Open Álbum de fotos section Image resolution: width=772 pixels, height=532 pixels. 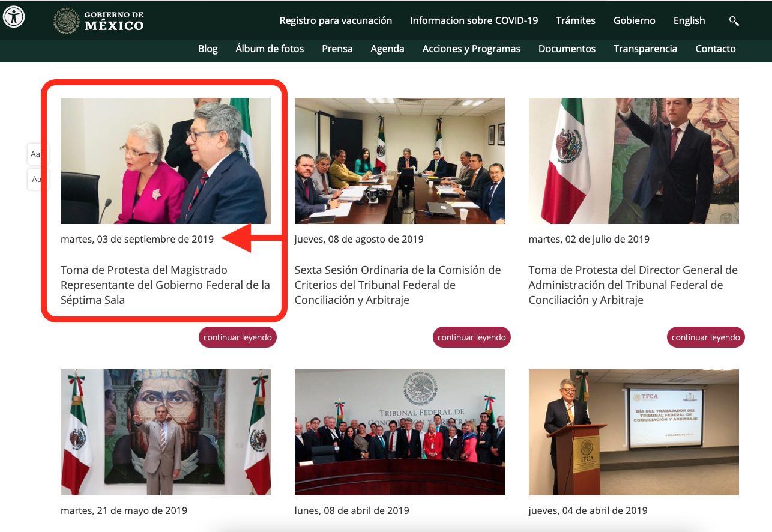(270, 49)
